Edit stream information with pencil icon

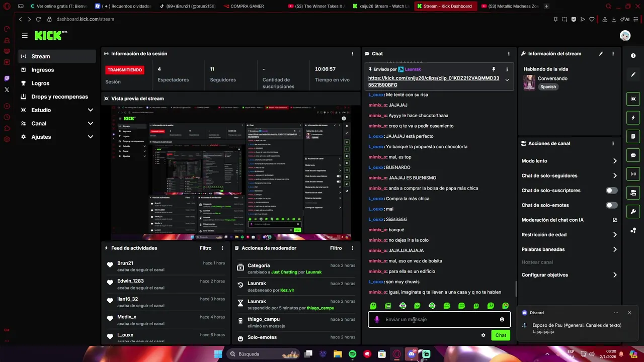tap(601, 54)
